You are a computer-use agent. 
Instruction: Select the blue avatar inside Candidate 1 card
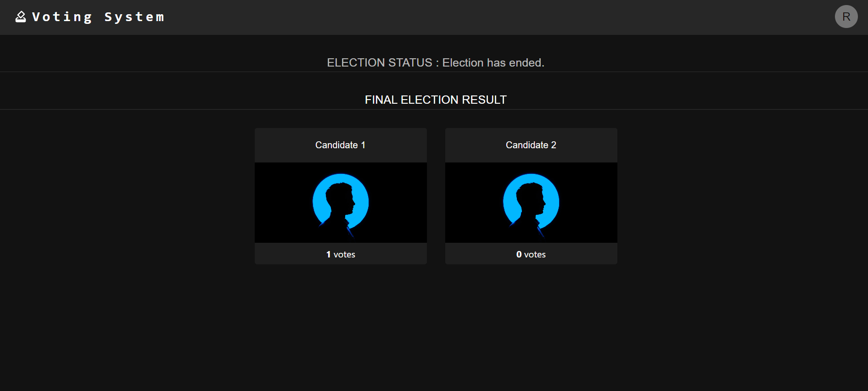(340, 202)
